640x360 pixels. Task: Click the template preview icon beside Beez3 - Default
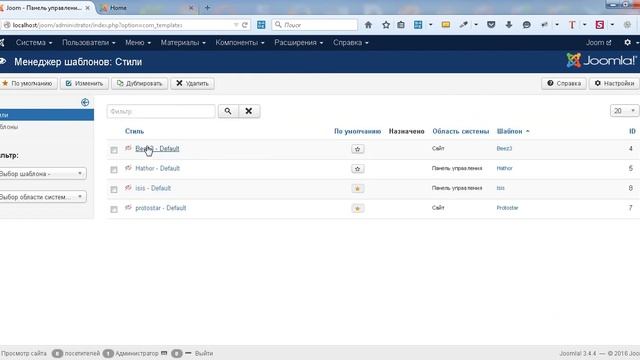pyautogui.click(x=128, y=148)
